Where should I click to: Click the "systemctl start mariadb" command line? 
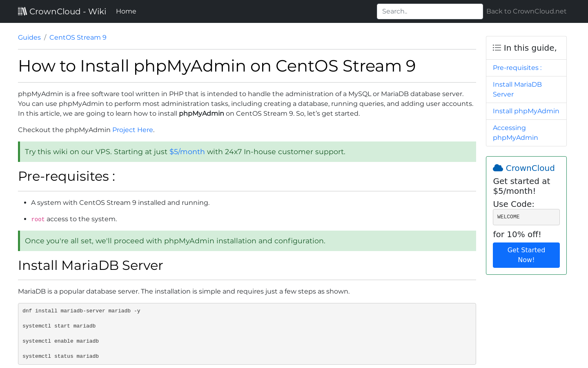59,326
